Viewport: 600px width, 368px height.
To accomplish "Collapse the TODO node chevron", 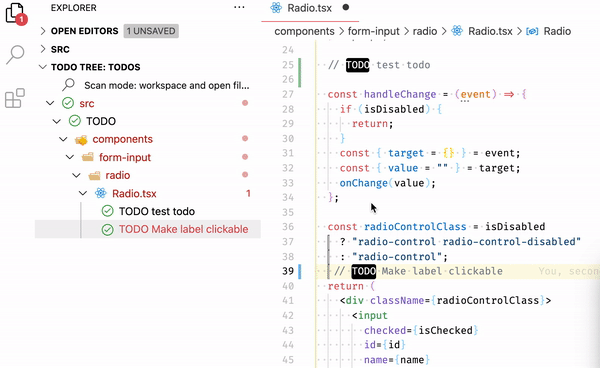I will click(57, 121).
